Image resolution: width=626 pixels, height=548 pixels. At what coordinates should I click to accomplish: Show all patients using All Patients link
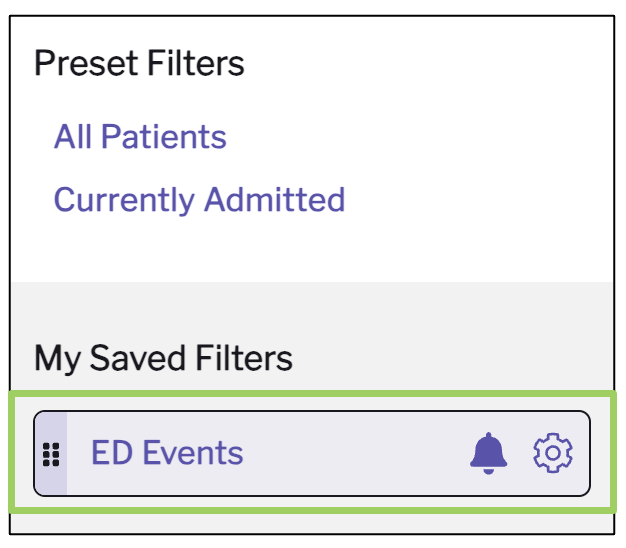pos(140,137)
